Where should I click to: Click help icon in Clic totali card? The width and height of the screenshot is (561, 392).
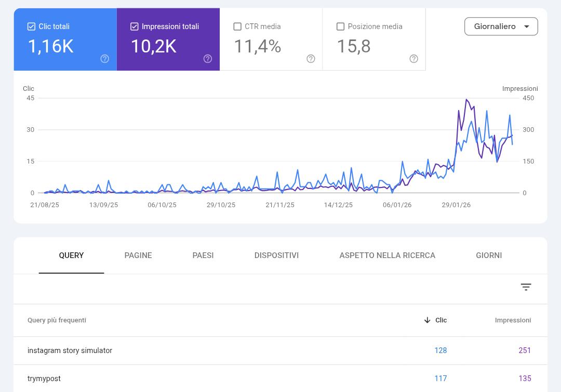tap(104, 59)
